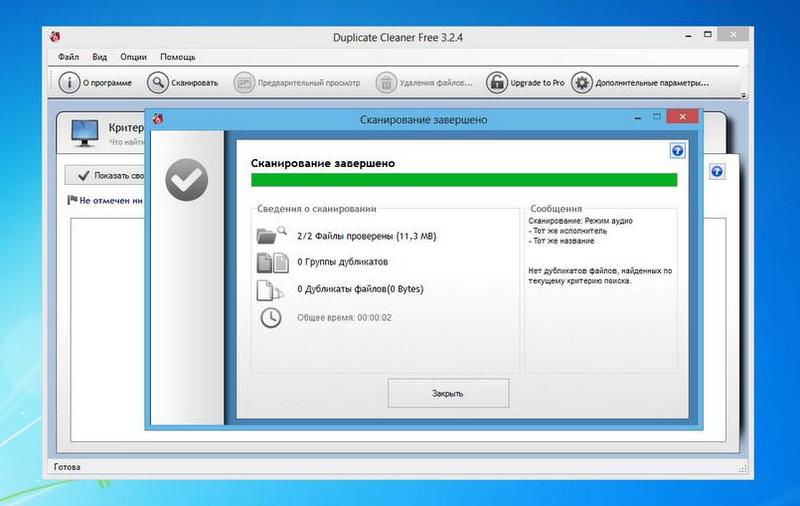Click the help icon in main window panel
Screen dimensions: 800x506
click(717, 171)
